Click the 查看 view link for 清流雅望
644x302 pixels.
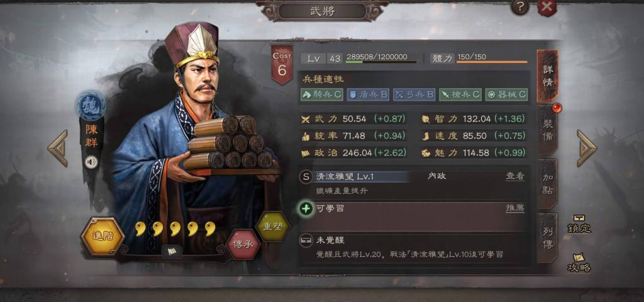(514, 176)
